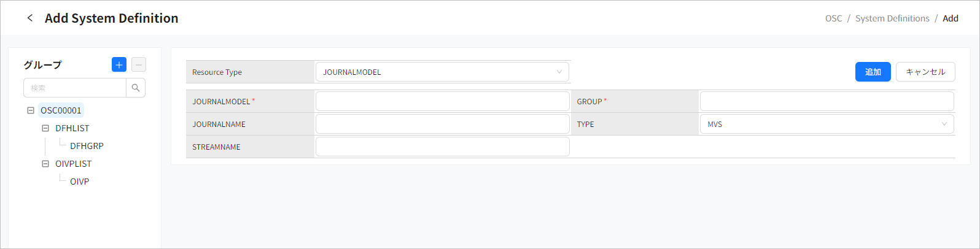Collapse the DFHLIST tree node
Viewport: 980px width, 249px height.
click(x=45, y=128)
